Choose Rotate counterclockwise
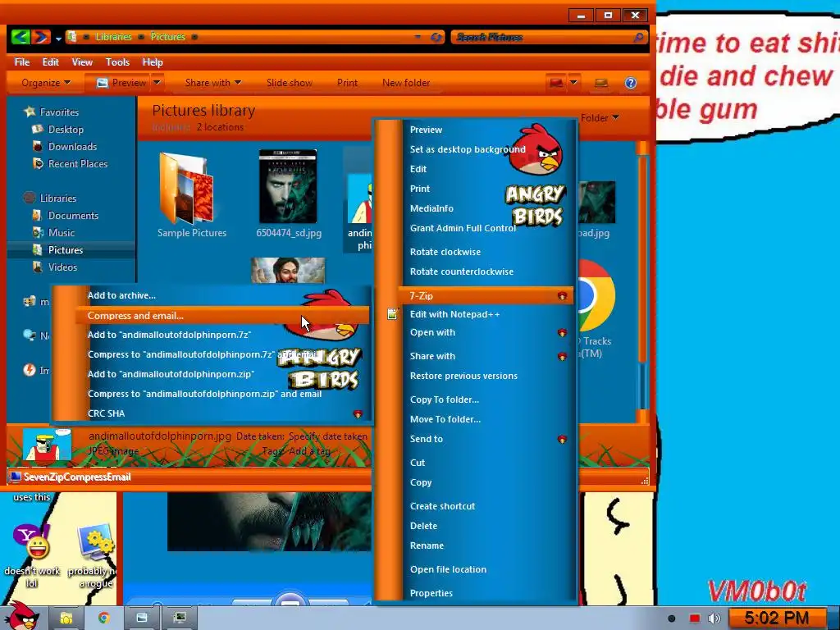The width and height of the screenshot is (840, 630). [x=461, y=272]
